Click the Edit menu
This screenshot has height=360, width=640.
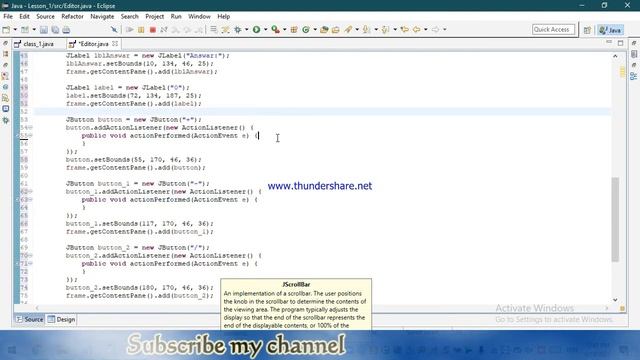[24, 17]
